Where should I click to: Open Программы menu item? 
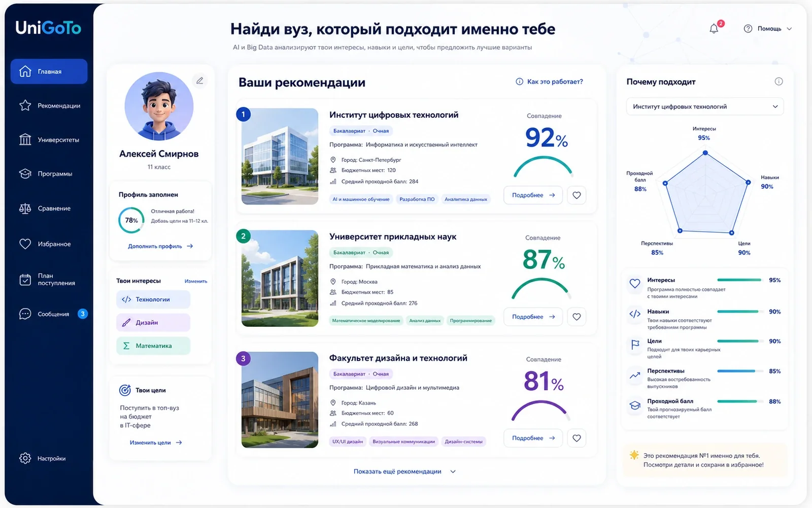coord(49,174)
